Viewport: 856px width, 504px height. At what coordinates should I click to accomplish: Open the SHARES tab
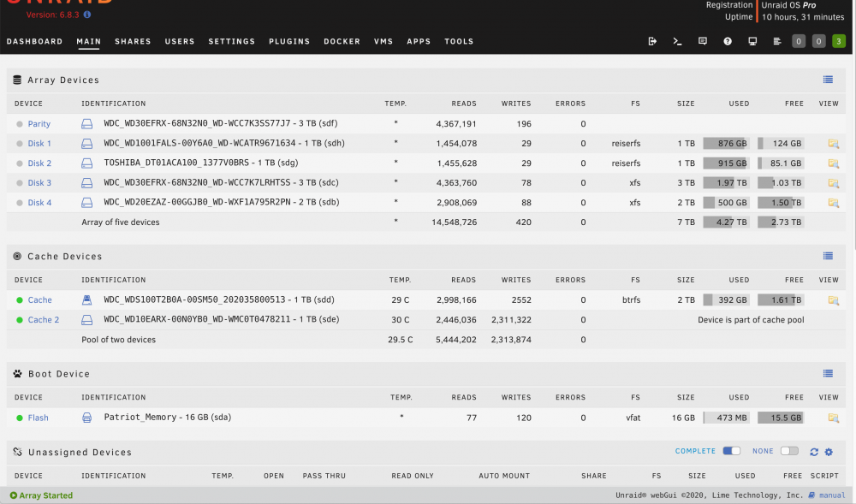[133, 41]
